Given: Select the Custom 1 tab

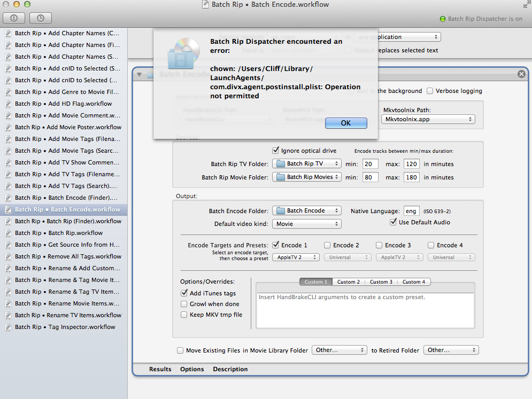Looking at the screenshot, I should coord(316,282).
